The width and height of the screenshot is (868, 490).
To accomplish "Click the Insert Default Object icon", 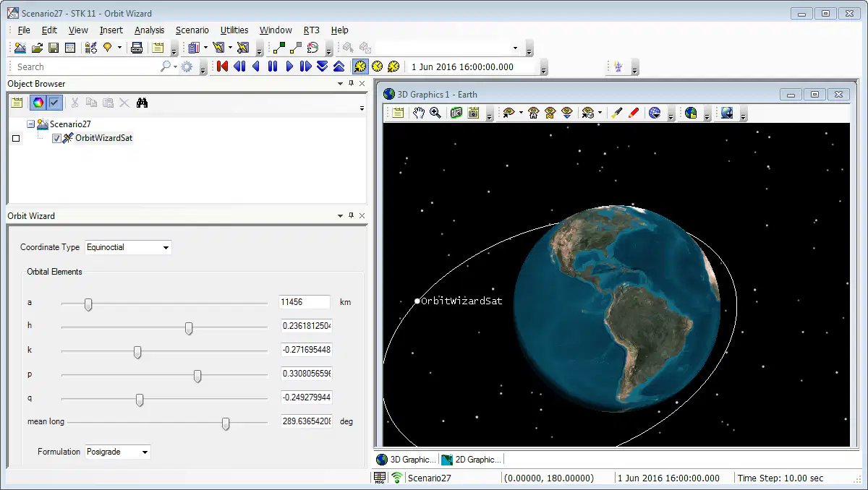I will click(x=91, y=48).
